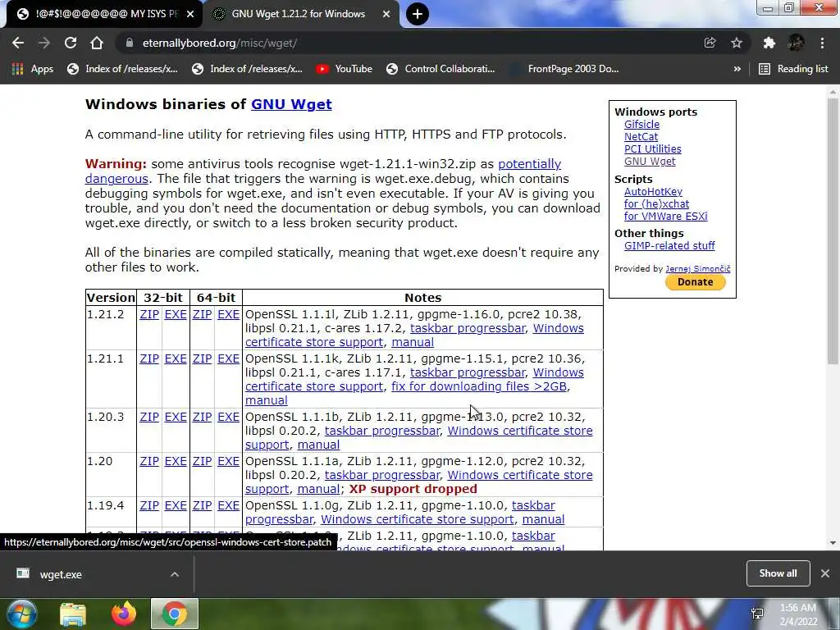This screenshot has width=840, height=630.
Task: Open the second Index of /releases bookmark
Action: pyautogui.click(x=247, y=69)
